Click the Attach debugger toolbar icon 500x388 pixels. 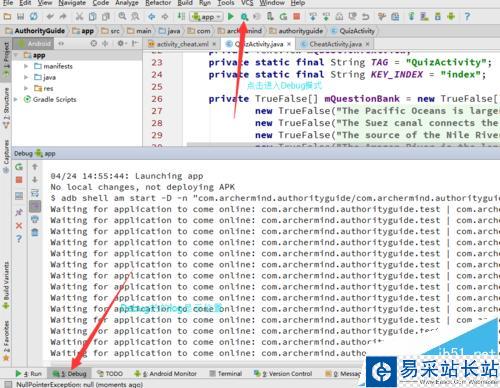click(270, 16)
